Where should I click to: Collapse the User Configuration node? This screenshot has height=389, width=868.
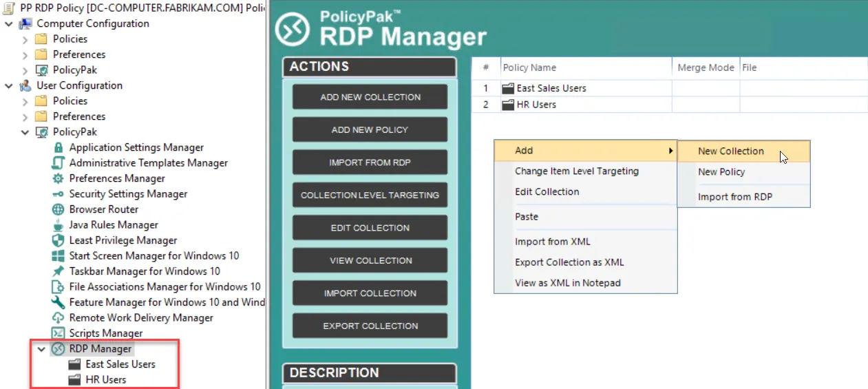click(x=8, y=86)
